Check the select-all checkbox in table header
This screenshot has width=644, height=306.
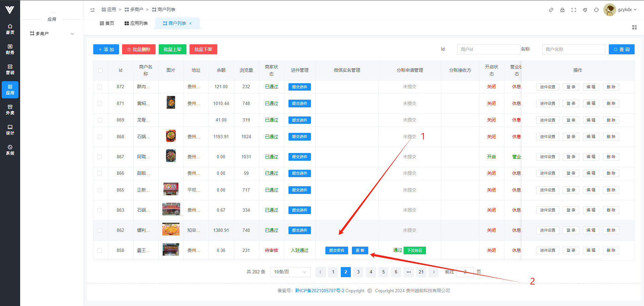click(x=100, y=70)
